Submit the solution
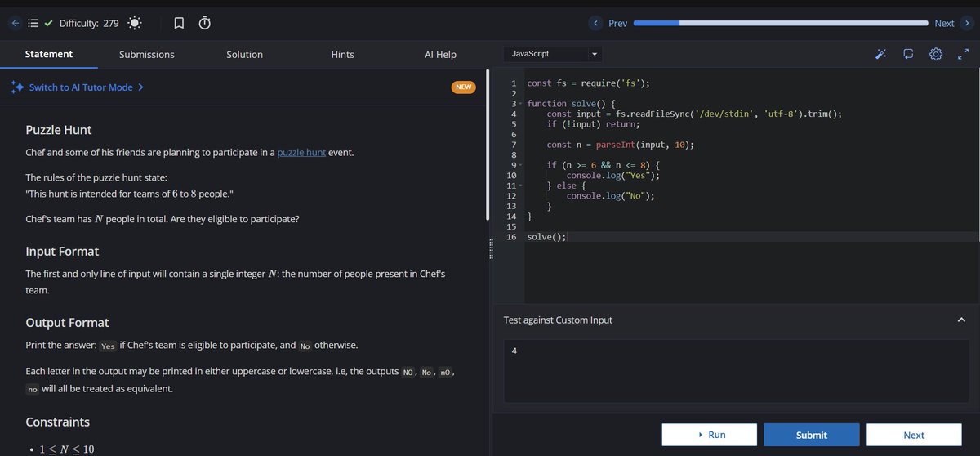Image resolution: width=980 pixels, height=456 pixels. (x=812, y=435)
